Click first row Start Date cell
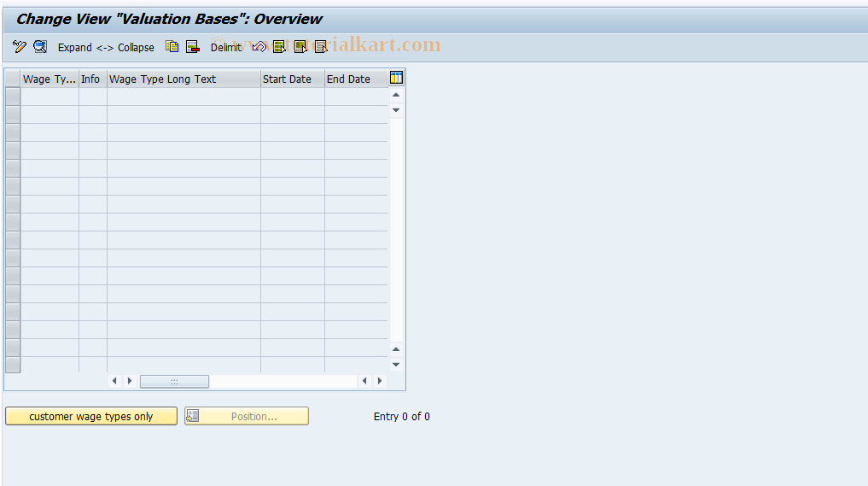The height and width of the screenshot is (486, 868). (x=292, y=97)
